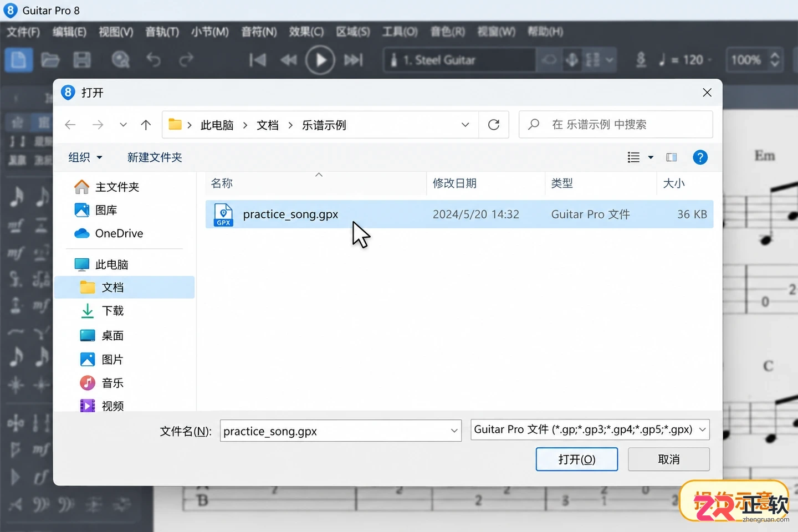Expand the address bar history dropdown
The width and height of the screenshot is (798, 532).
pyautogui.click(x=465, y=125)
